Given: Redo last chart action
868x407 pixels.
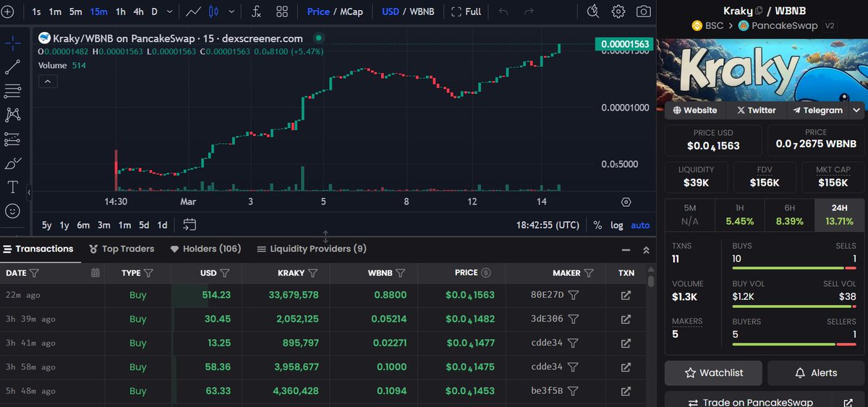Looking at the screenshot, I should (529, 12).
